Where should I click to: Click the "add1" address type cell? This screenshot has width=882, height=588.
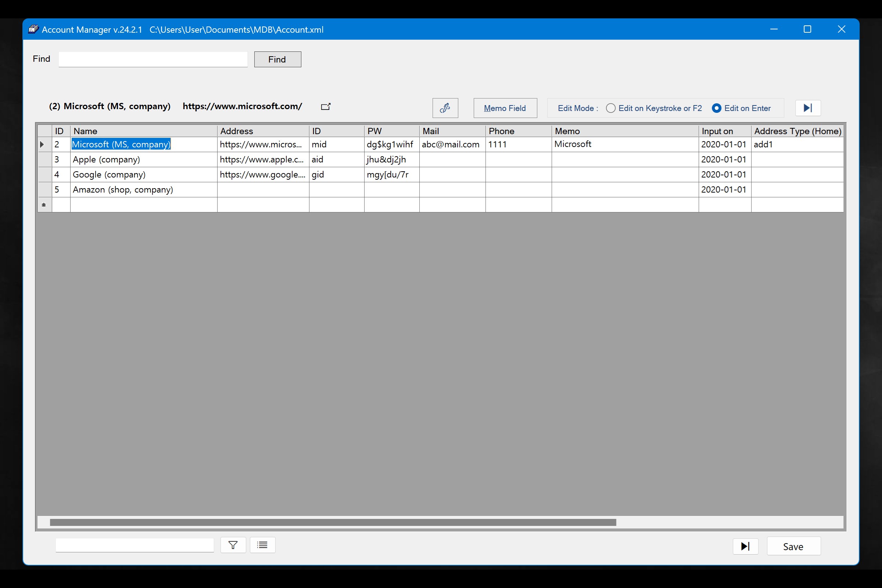point(797,144)
